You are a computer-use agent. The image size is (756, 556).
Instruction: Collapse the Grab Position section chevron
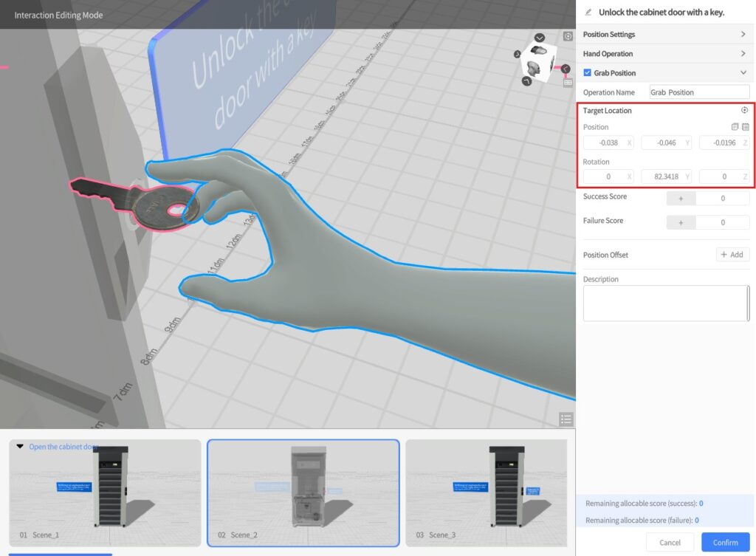pyautogui.click(x=743, y=73)
